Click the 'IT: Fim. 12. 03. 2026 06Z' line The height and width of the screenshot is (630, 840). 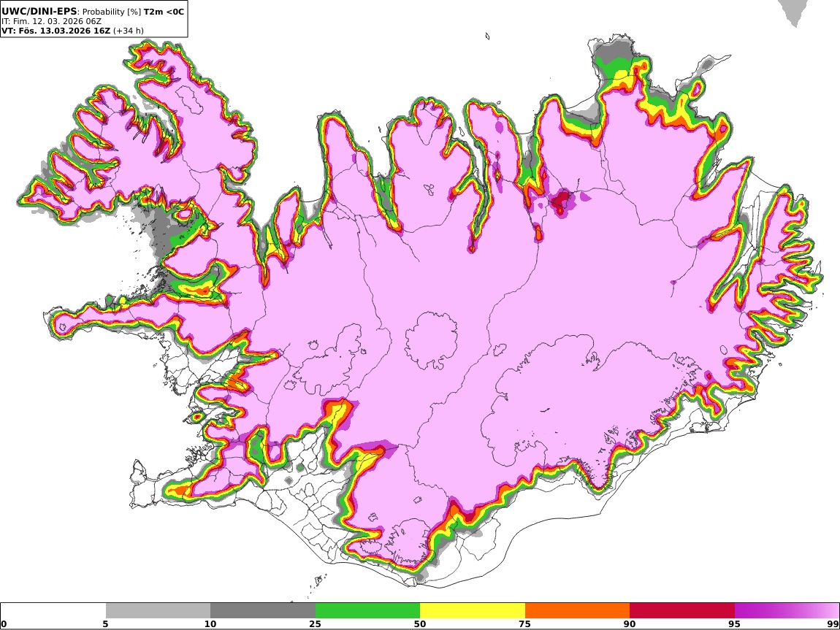(51, 21)
